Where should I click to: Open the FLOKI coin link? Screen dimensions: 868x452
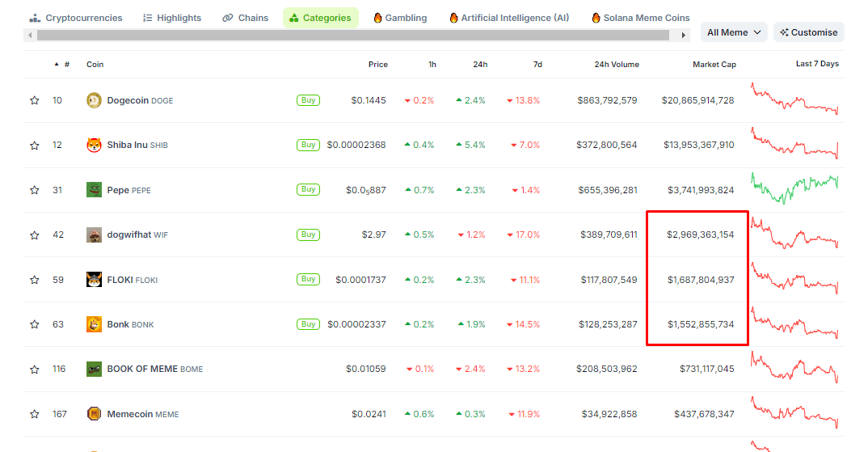(133, 280)
